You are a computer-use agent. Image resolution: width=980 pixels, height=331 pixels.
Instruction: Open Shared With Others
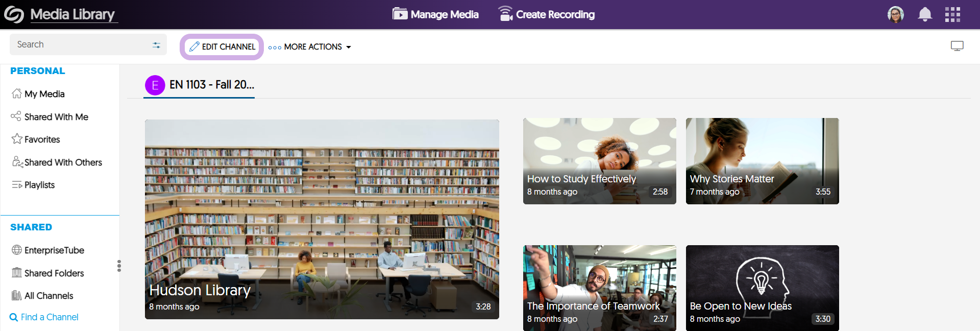(x=63, y=162)
